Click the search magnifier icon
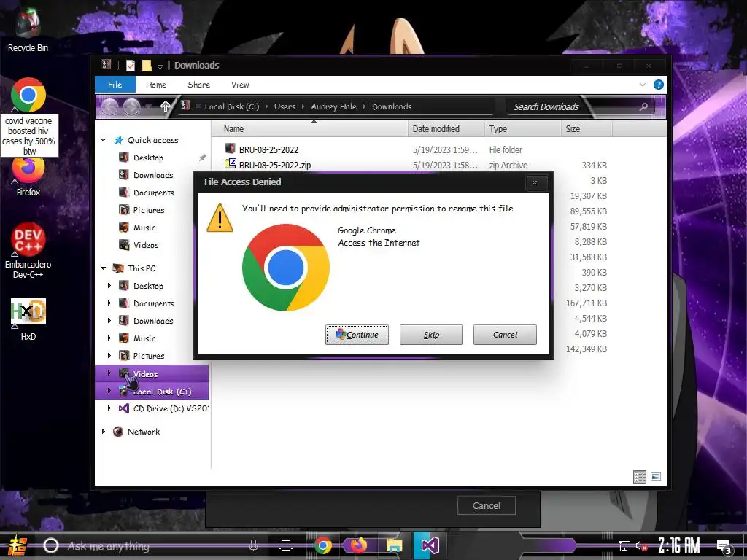 click(643, 106)
